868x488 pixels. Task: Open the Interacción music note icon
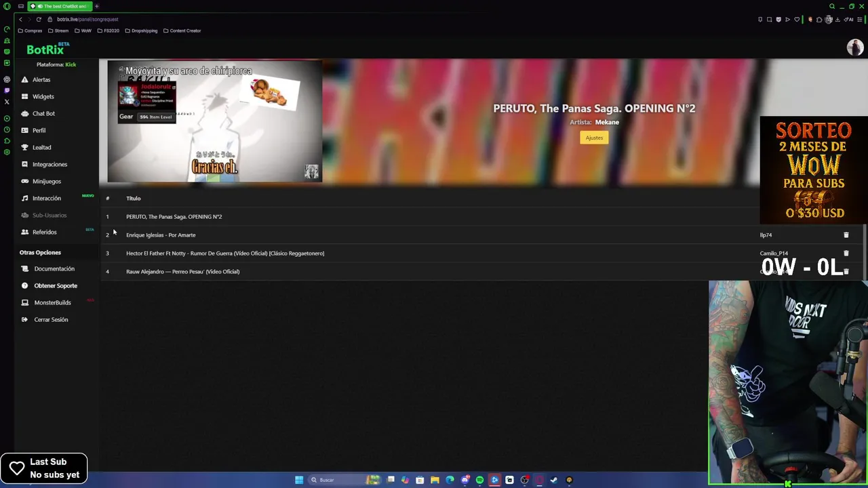click(25, 198)
